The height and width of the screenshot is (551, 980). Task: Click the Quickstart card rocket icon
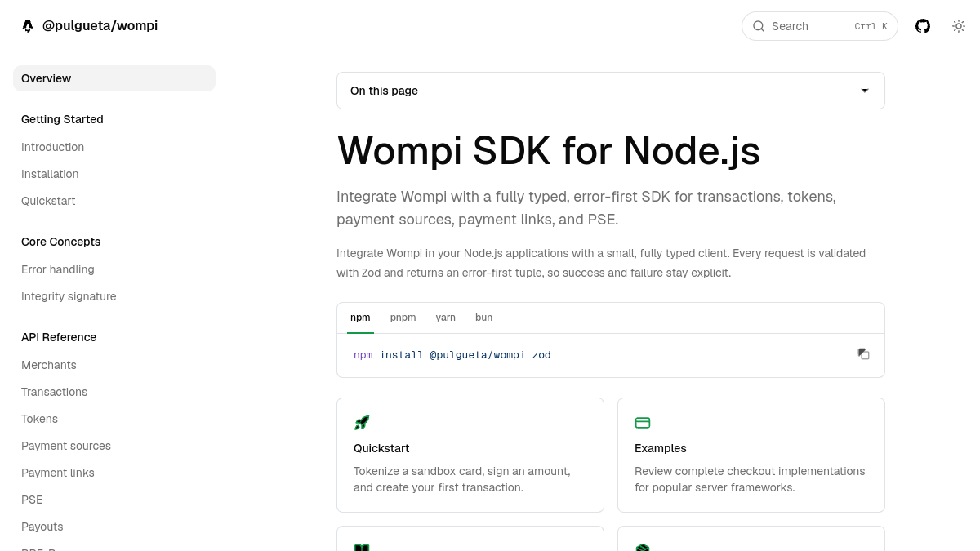(362, 423)
